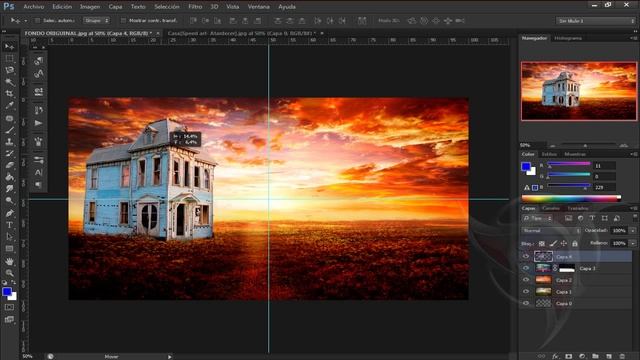Open the workspace dropdown in options bar
Image resolution: width=640 pixels, height=360 pixels.
[596, 20]
